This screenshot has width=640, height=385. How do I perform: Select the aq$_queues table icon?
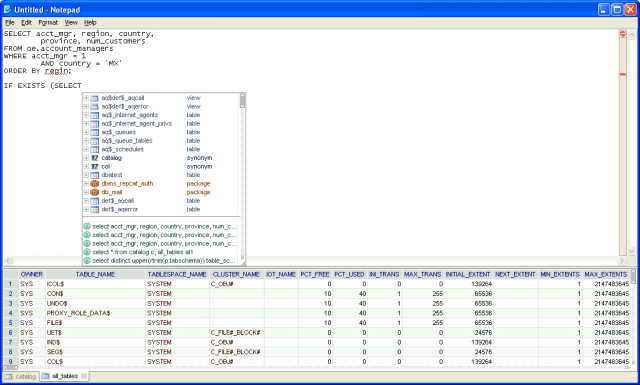tap(94, 132)
